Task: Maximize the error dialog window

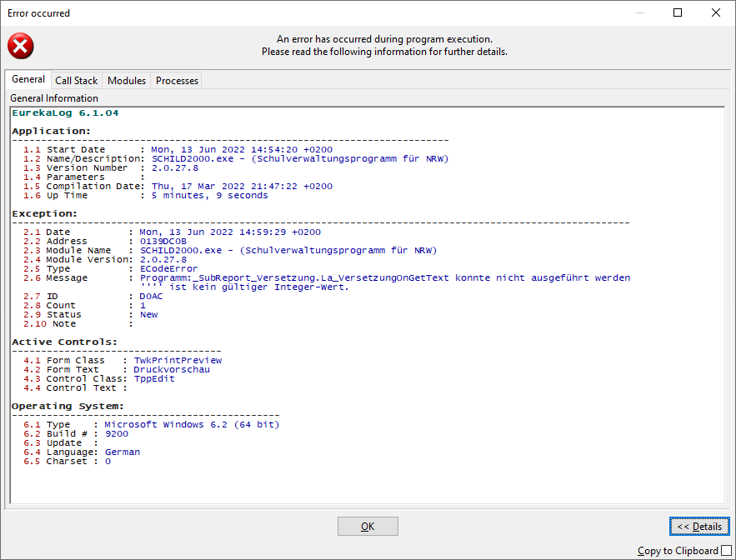Action: click(x=678, y=12)
